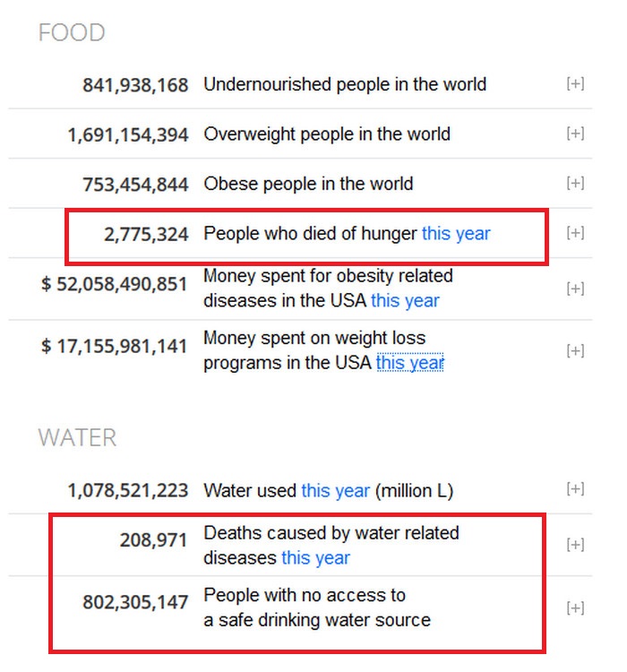Screen dimensions: 627x672
Task: Open 'this year' link for obesity related diseases
Action: pyautogui.click(x=405, y=301)
